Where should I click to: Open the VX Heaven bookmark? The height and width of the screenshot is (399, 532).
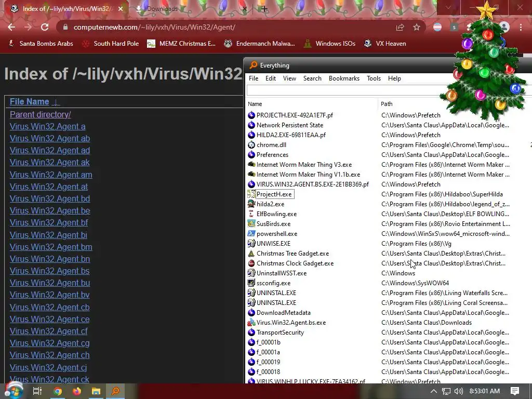click(x=385, y=44)
